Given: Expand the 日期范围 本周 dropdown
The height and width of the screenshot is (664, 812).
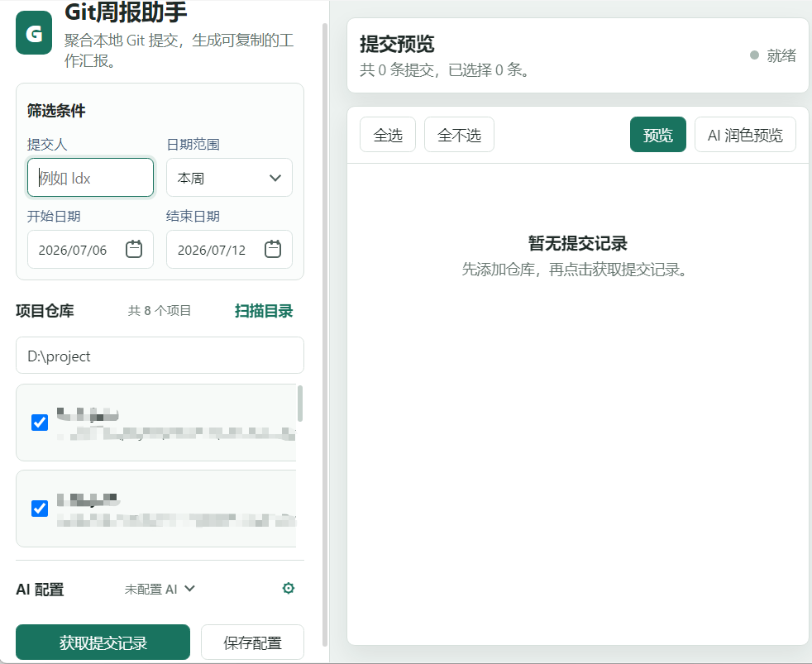Looking at the screenshot, I should tap(229, 178).
